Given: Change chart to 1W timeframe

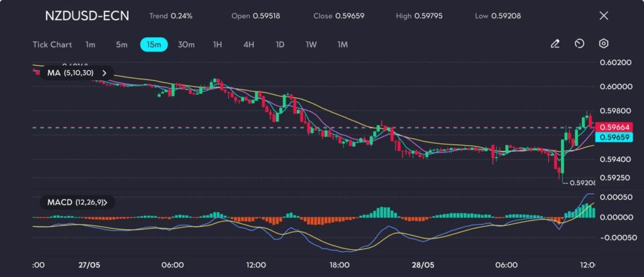Looking at the screenshot, I should click(x=311, y=45).
